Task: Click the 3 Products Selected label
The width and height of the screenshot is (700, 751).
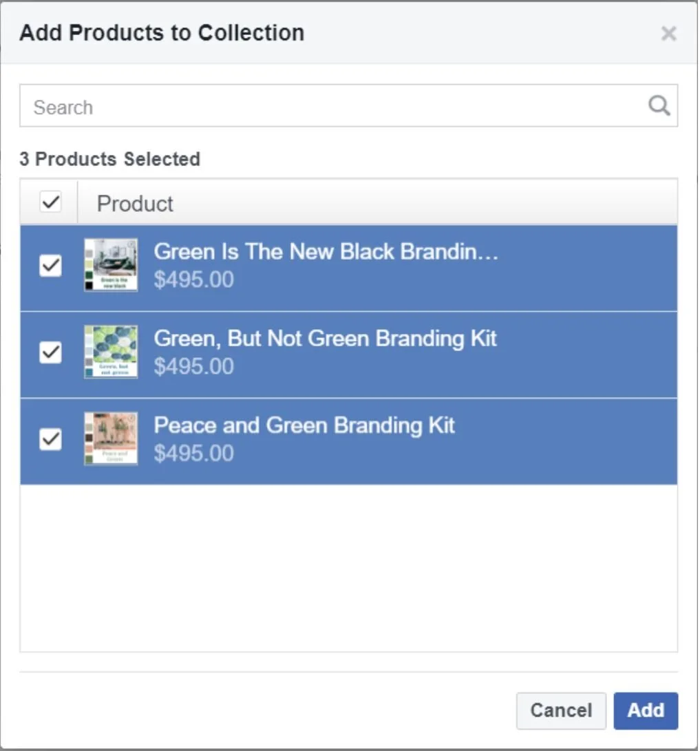Action: (109, 159)
